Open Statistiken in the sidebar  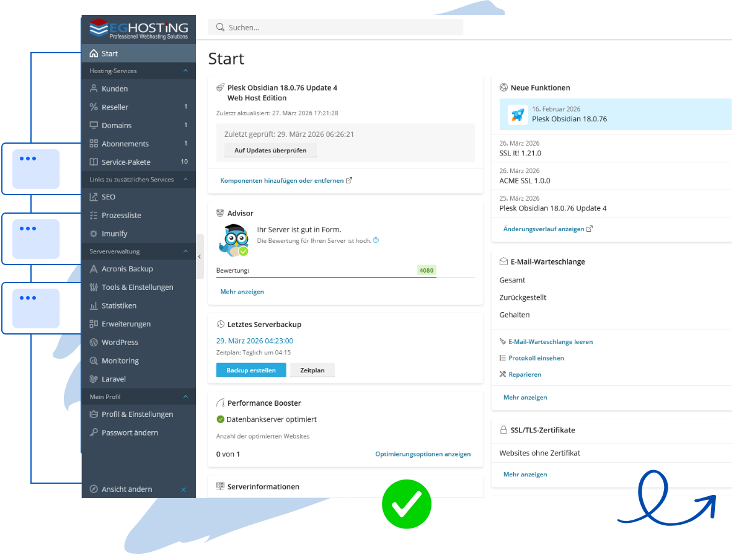click(x=120, y=305)
